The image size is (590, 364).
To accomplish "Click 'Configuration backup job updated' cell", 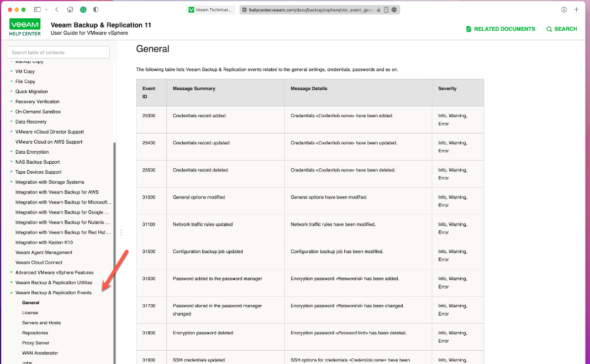I will tap(226, 255).
